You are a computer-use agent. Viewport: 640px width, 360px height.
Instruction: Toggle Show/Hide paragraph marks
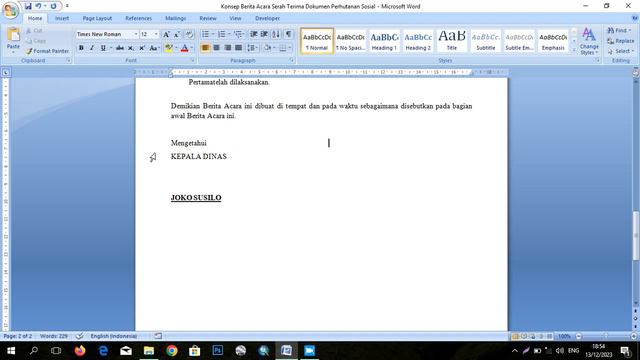[x=288, y=34]
